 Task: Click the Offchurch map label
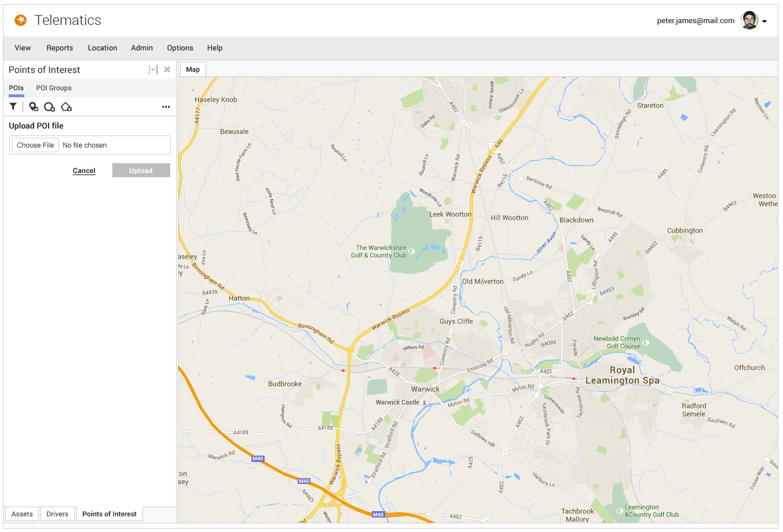(749, 368)
